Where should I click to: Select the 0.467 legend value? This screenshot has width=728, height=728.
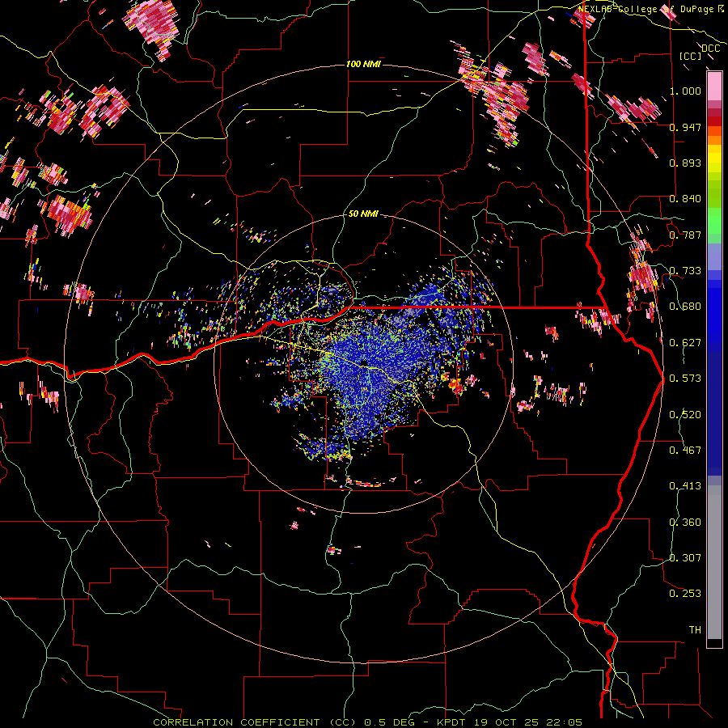coord(685,451)
